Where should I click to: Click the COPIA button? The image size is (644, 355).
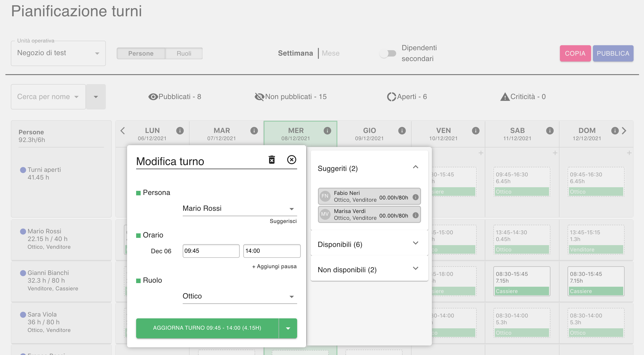point(575,53)
